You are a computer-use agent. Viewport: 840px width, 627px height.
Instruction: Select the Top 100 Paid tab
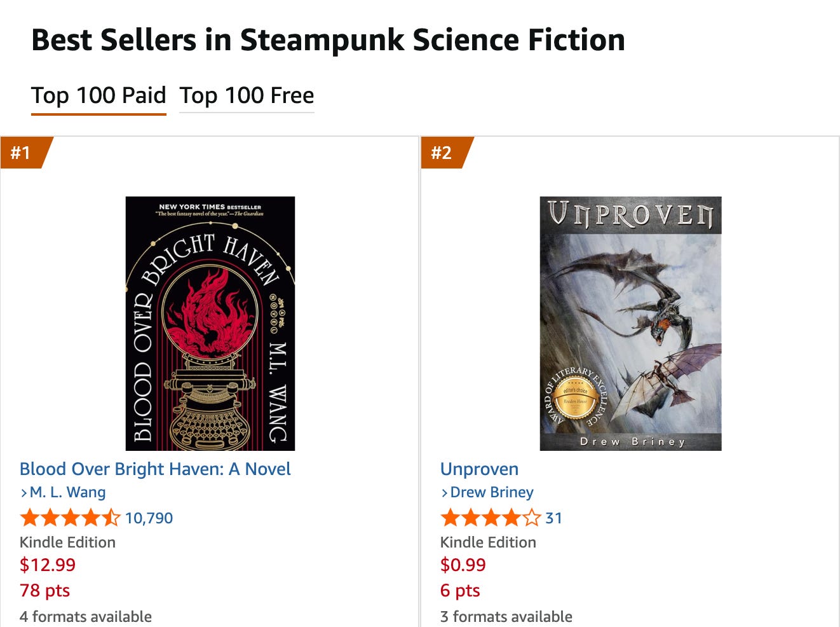pos(98,95)
